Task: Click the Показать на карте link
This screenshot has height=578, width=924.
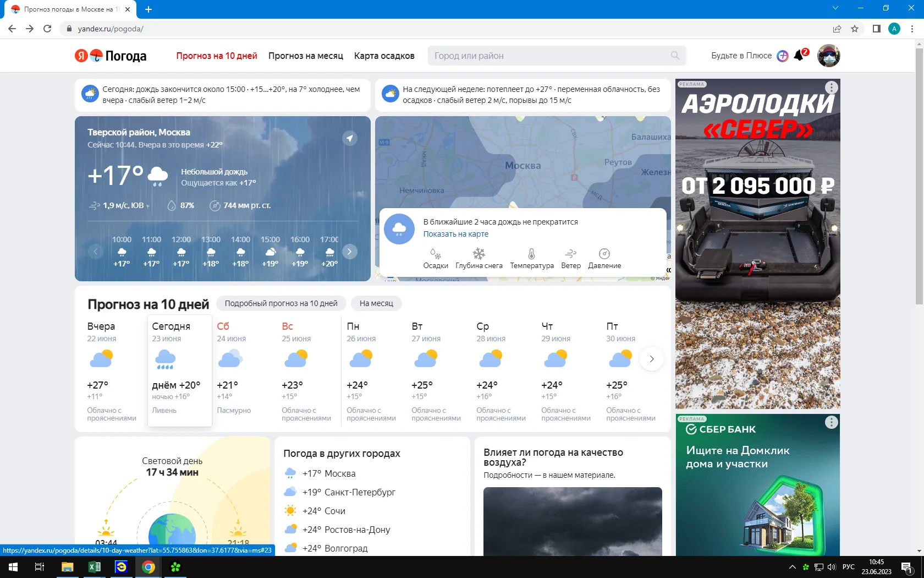Action: tap(456, 234)
